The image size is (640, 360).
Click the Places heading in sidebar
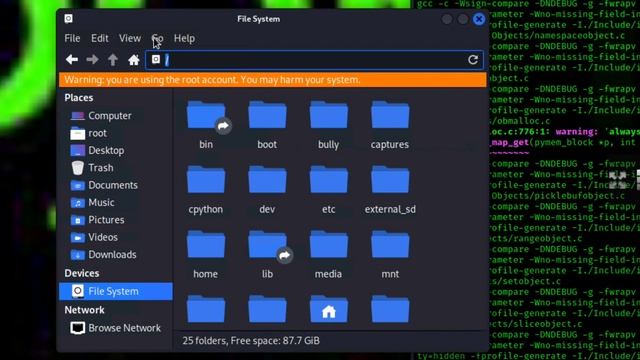[79, 98]
